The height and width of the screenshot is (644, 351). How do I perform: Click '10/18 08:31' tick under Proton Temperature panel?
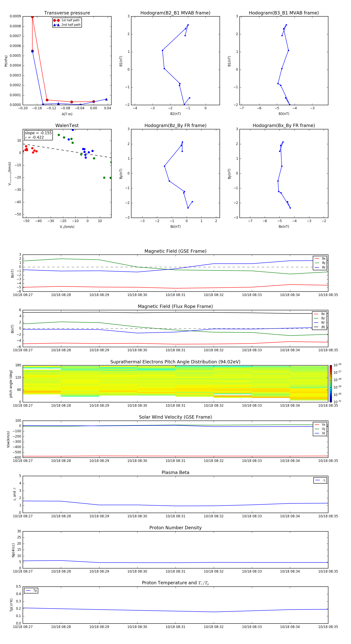(x=175, y=627)
